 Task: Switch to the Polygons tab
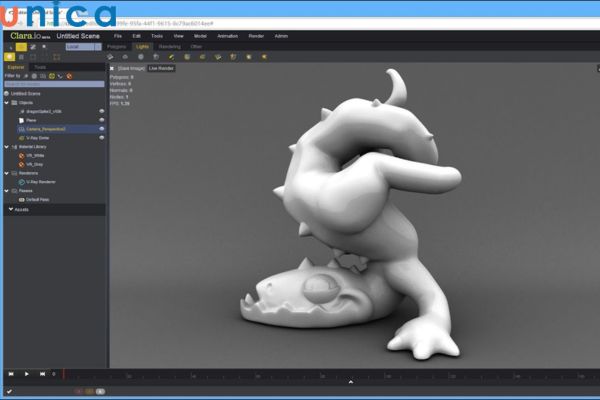[x=117, y=46]
